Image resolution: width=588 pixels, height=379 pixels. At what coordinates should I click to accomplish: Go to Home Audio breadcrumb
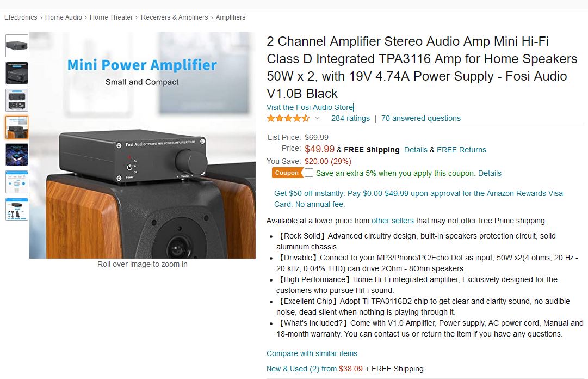click(64, 17)
